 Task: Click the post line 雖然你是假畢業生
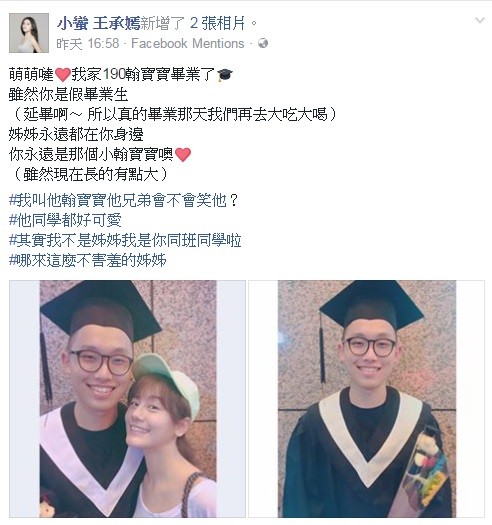coord(68,95)
